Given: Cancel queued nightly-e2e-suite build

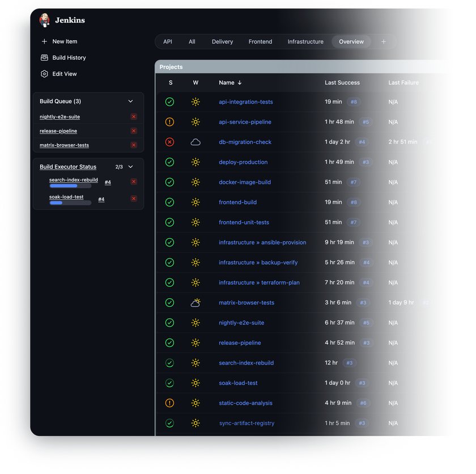Looking at the screenshot, I should coord(134,117).
